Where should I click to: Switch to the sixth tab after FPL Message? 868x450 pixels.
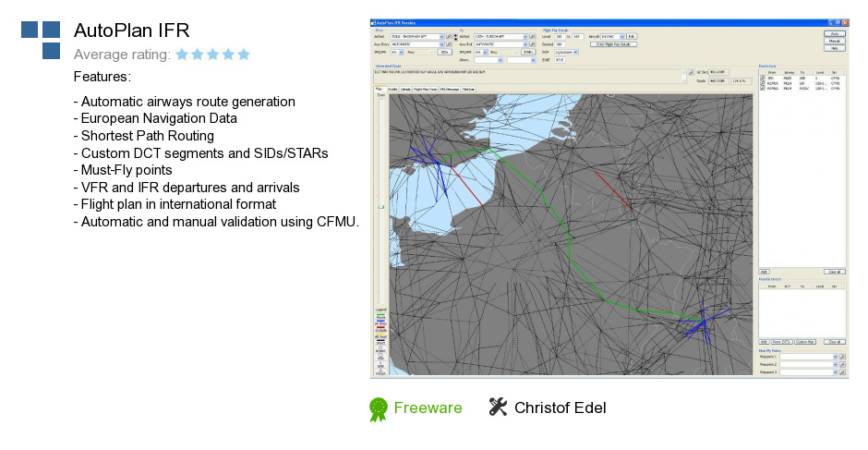(468, 90)
